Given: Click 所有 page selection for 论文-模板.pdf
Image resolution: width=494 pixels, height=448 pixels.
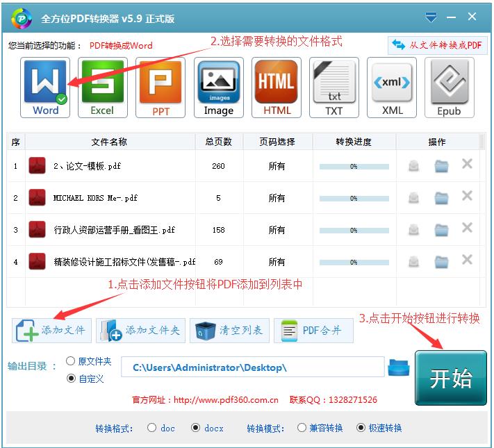Looking at the screenshot, I should (277, 167).
